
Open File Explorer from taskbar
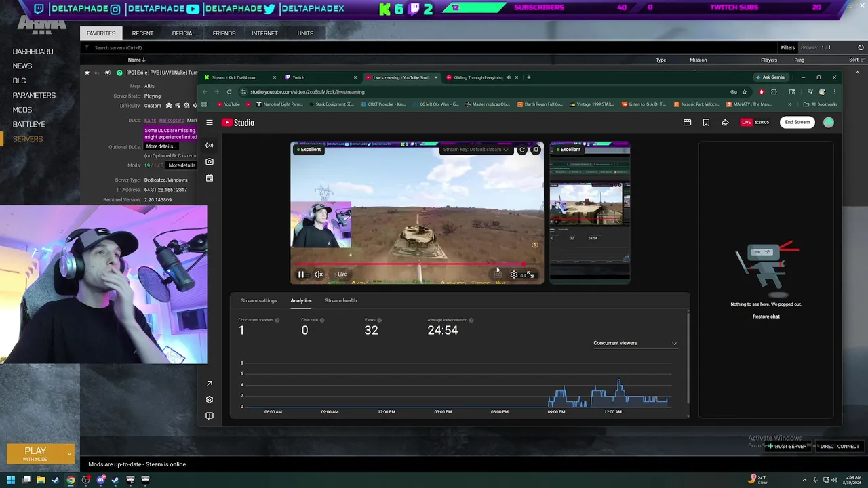(x=41, y=480)
